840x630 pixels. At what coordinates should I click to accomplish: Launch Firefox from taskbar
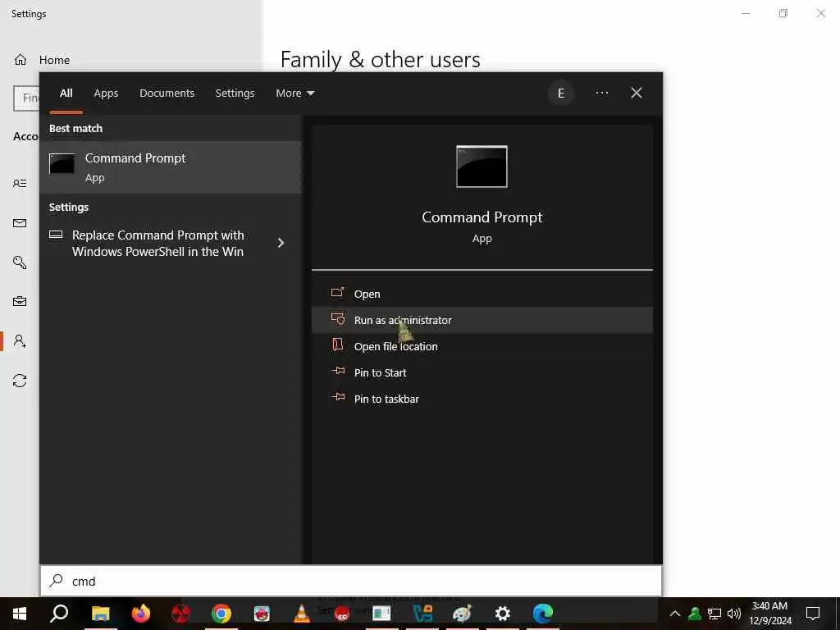click(x=141, y=614)
